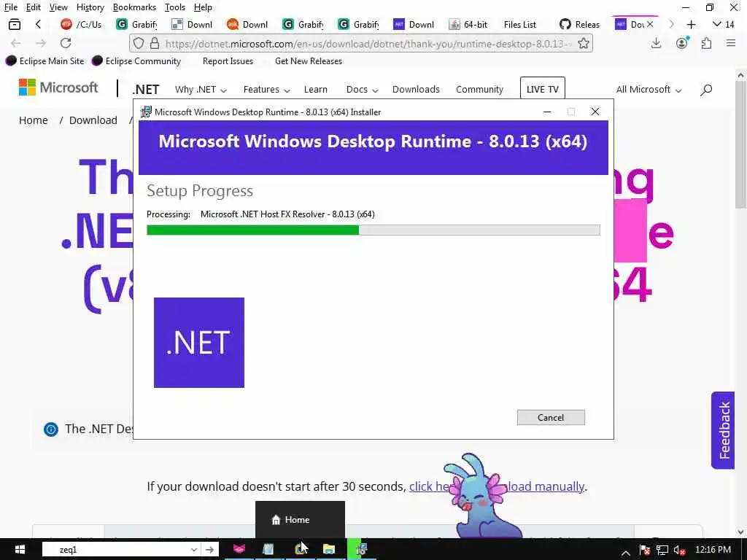
Task: Open the Feedback side tab
Action: (x=723, y=430)
